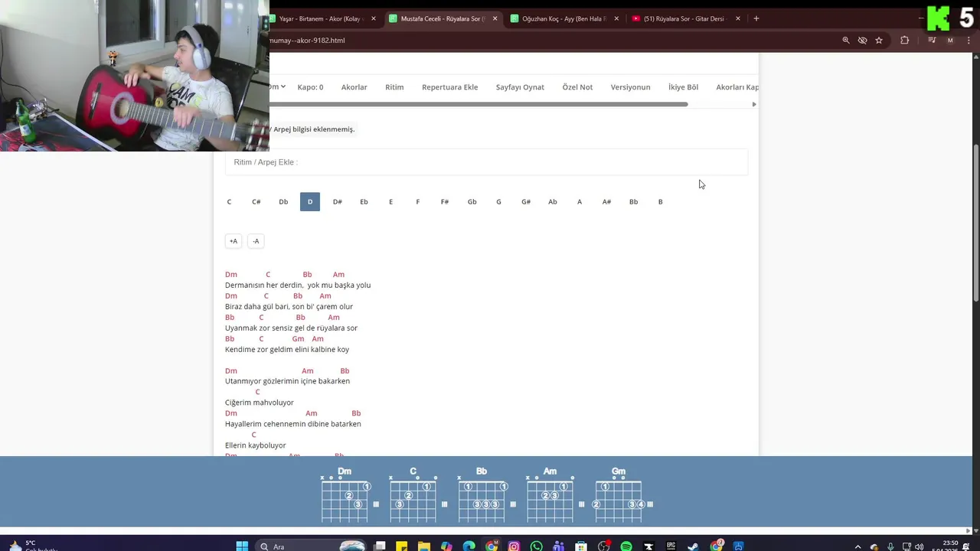Screen dimensions: 980x551
Task: Transpose to key G#
Action: tap(526, 201)
